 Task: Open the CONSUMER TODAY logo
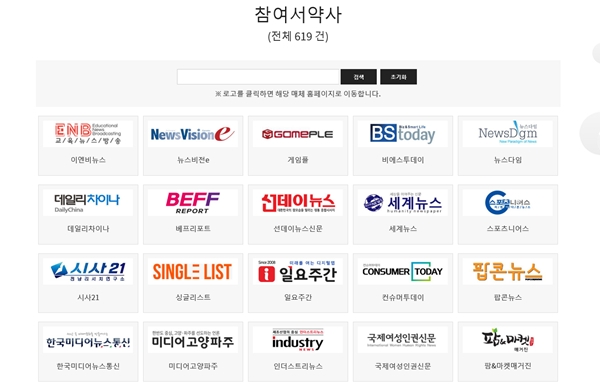(403, 271)
